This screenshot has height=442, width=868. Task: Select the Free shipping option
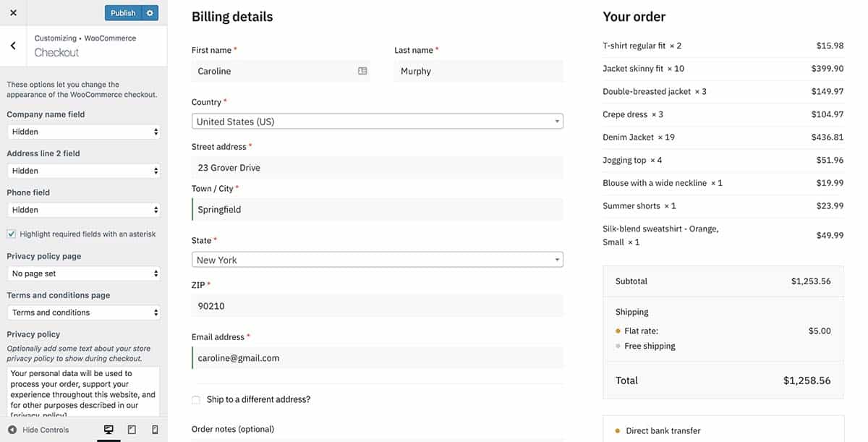click(x=618, y=347)
